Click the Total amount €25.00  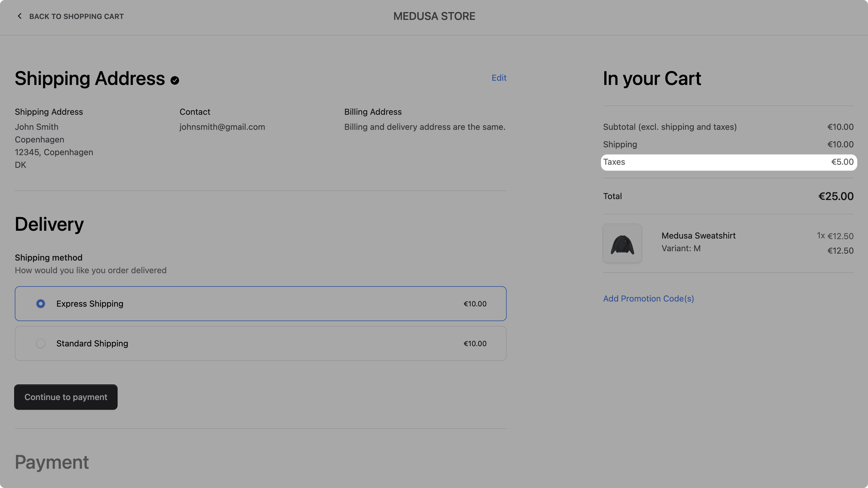(x=836, y=196)
